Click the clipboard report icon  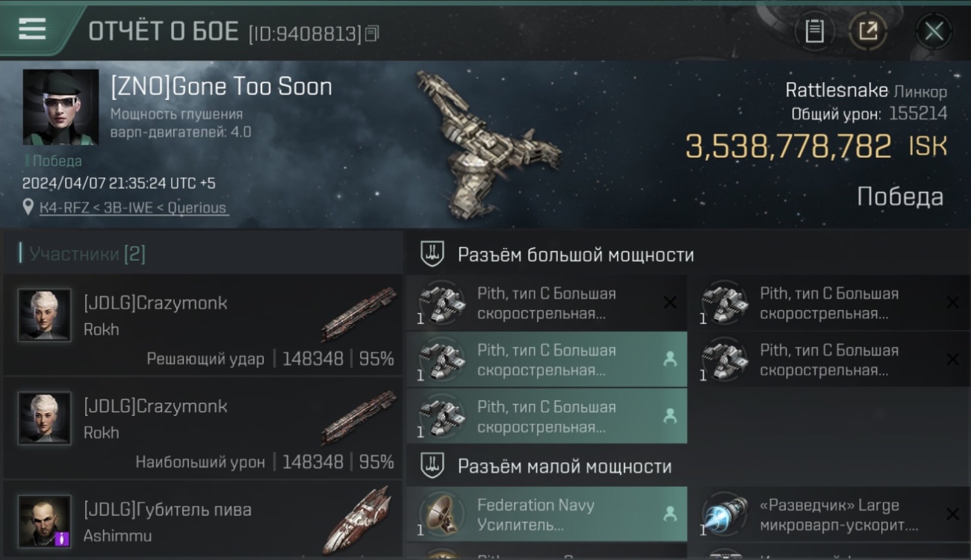[814, 31]
